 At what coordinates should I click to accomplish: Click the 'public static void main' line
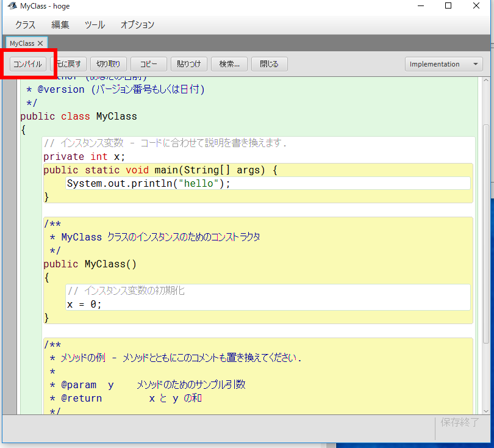coord(160,170)
